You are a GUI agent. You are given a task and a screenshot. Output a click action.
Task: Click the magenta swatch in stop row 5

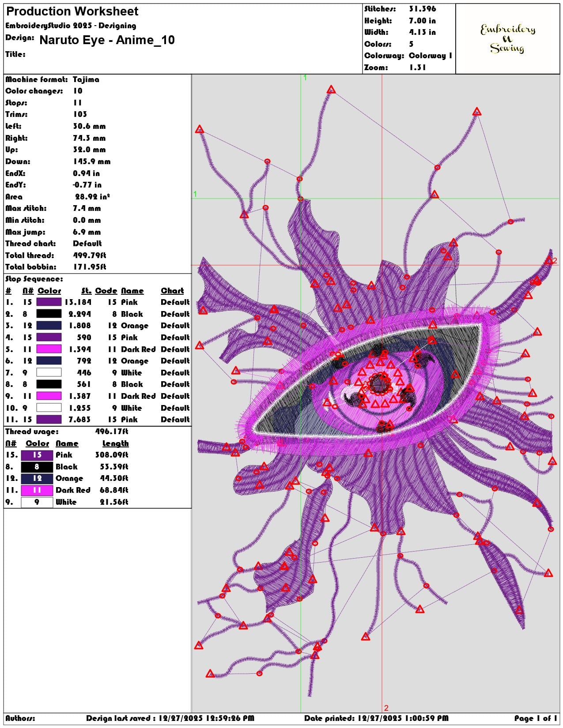(49, 349)
